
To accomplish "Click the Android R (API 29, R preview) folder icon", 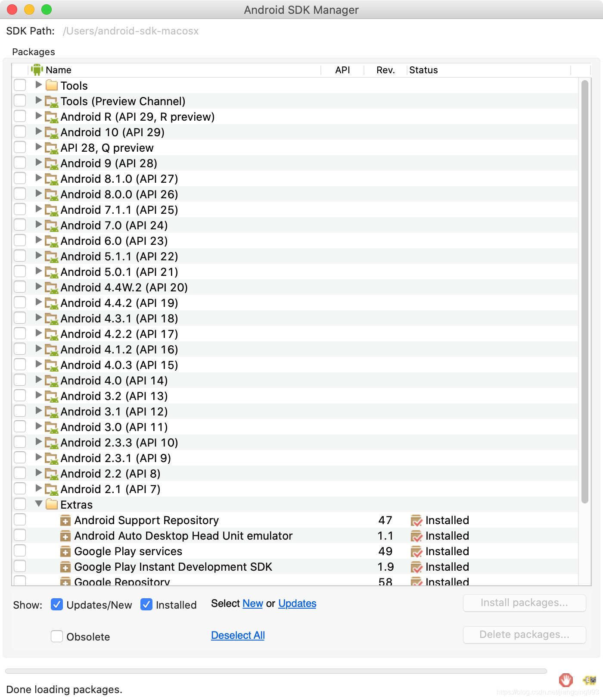I will coord(52,117).
